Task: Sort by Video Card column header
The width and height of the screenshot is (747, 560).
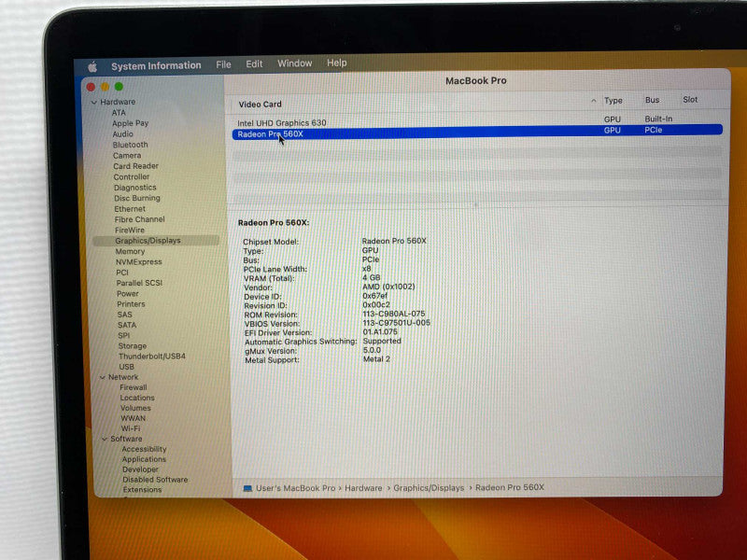Action: 260,105
